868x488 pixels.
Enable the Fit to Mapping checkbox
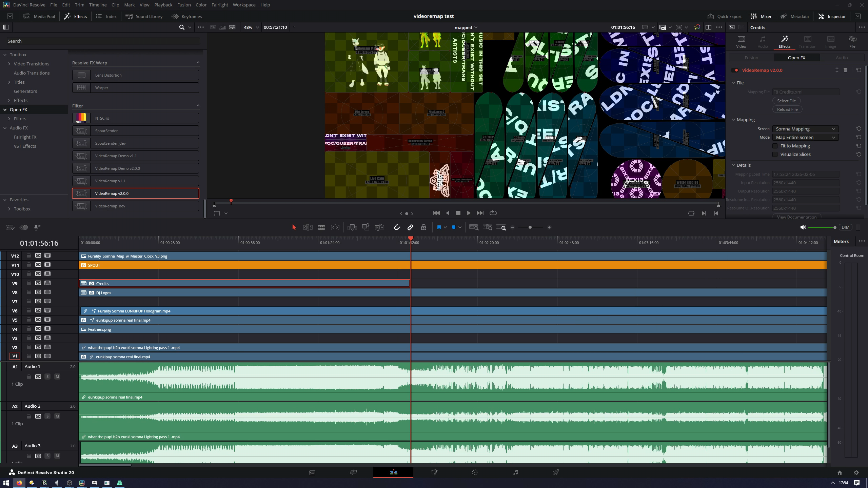(775, 146)
